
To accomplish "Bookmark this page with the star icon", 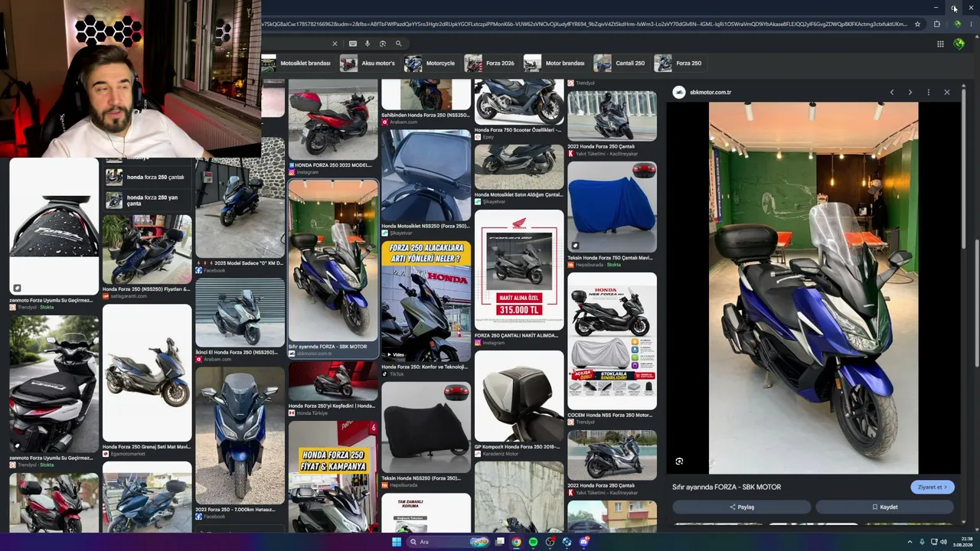I will pyautogui.click(x=917, y=24).
